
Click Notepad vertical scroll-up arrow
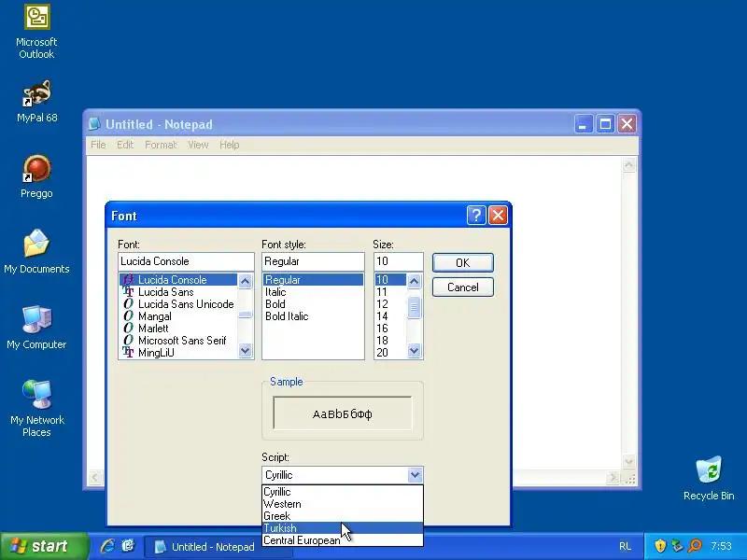[x=628, y=165]
